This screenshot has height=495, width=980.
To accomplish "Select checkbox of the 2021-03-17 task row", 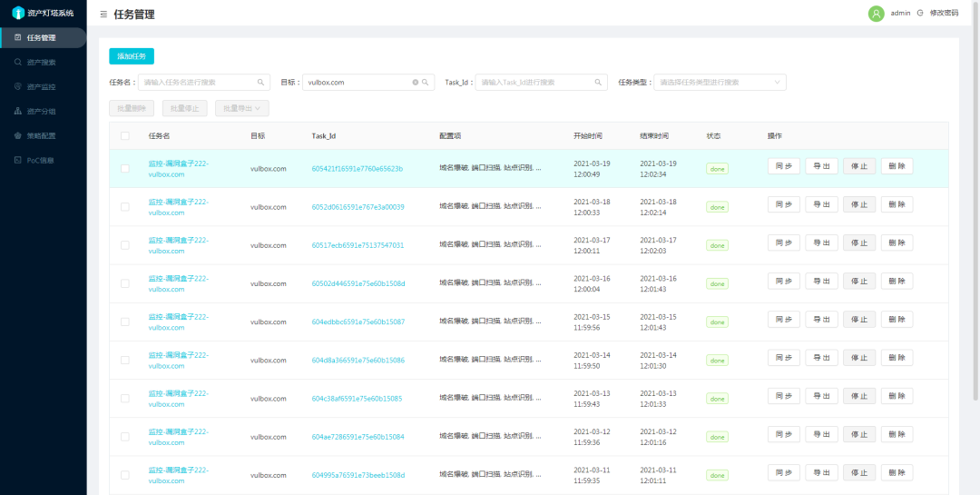I will (125, 245).
